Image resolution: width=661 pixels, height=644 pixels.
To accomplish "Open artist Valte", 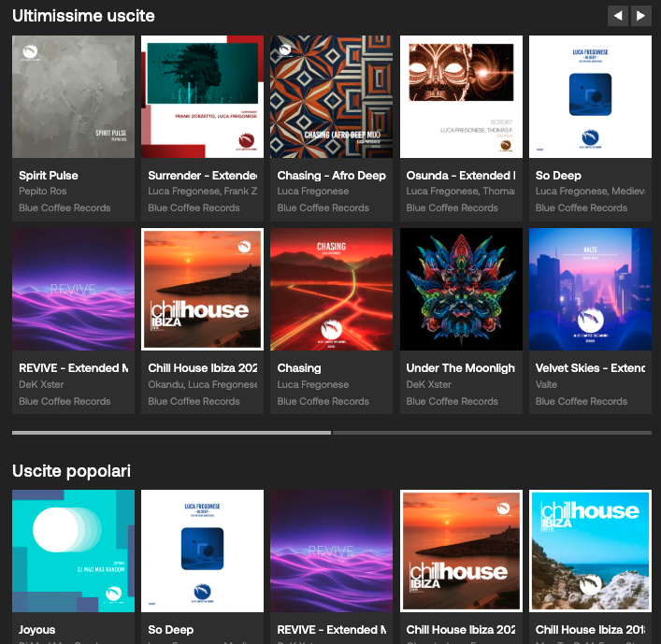I will pyautogui.click(x=546, y=384).
